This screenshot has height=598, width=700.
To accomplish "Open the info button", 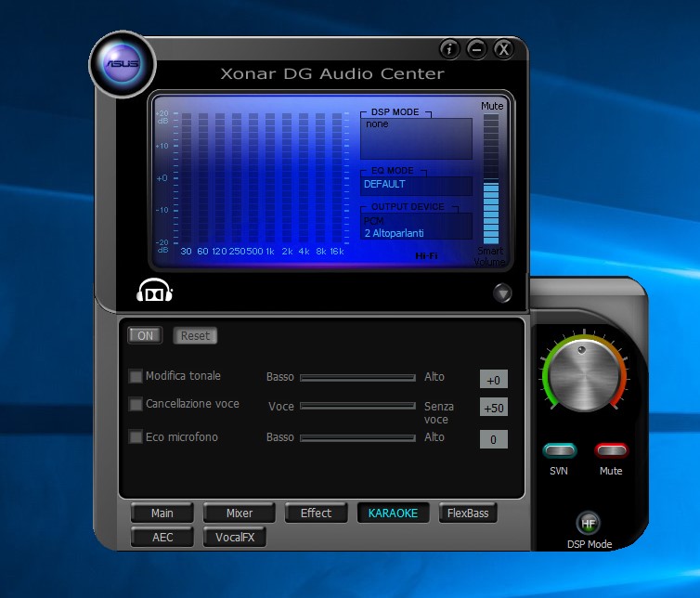I will click(449, 48).
